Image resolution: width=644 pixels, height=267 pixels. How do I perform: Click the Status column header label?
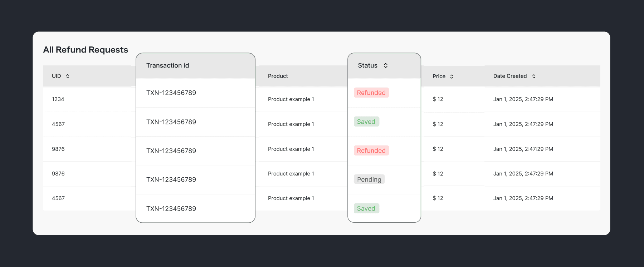click(x=367, y=65)
